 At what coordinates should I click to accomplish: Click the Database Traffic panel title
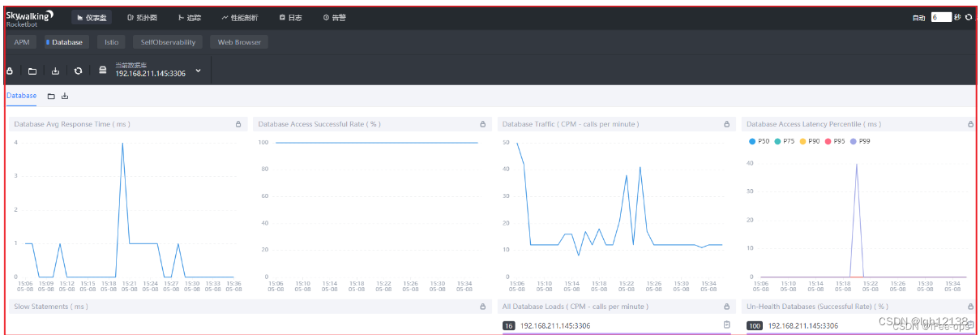point(571,124)
